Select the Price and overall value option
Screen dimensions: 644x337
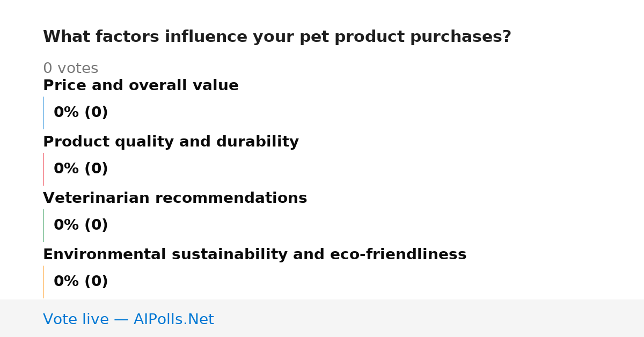(141, 85)
